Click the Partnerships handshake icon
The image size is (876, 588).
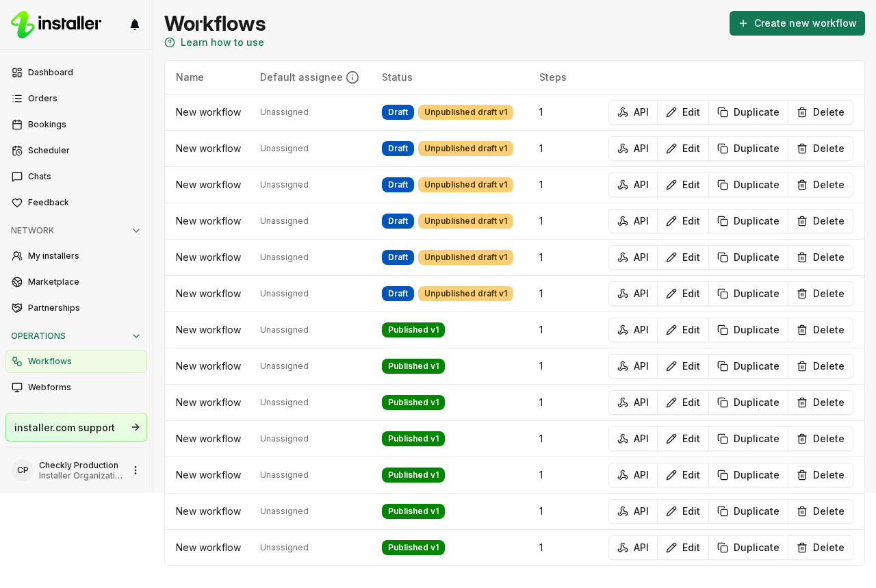(x=17, y=308)
